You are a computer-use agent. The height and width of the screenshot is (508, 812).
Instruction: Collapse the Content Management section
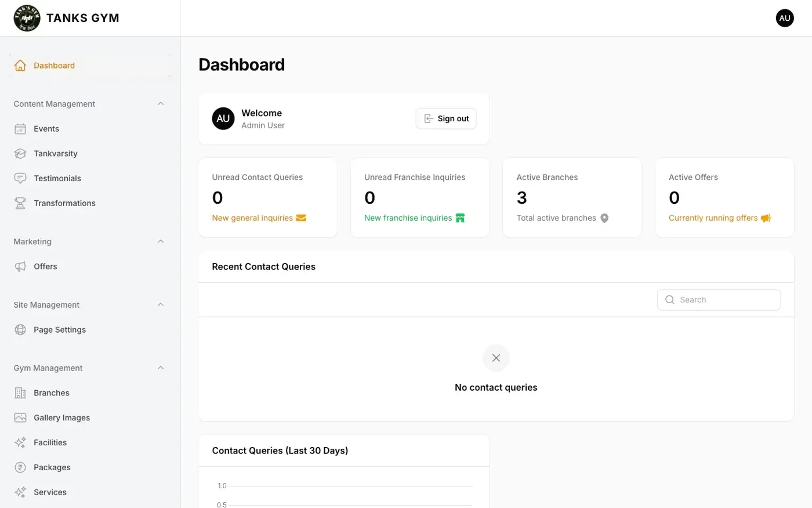161,104
